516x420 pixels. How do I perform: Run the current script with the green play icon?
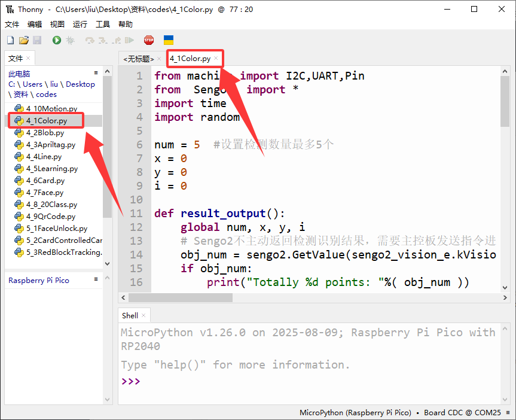[57, 40]
